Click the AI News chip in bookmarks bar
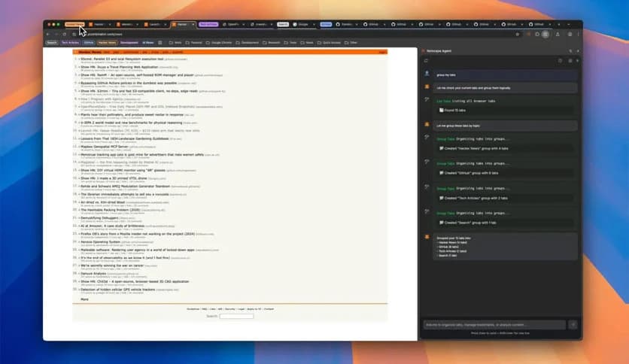Image resolution: width=629 pixels, height=364 pixels. coord(148,43)
